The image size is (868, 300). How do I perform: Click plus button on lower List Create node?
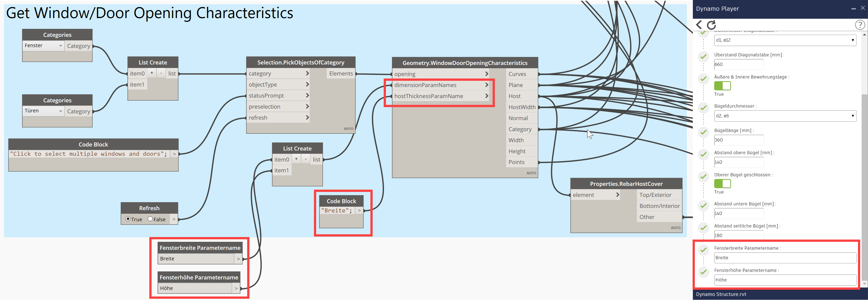tap(296, 159)
